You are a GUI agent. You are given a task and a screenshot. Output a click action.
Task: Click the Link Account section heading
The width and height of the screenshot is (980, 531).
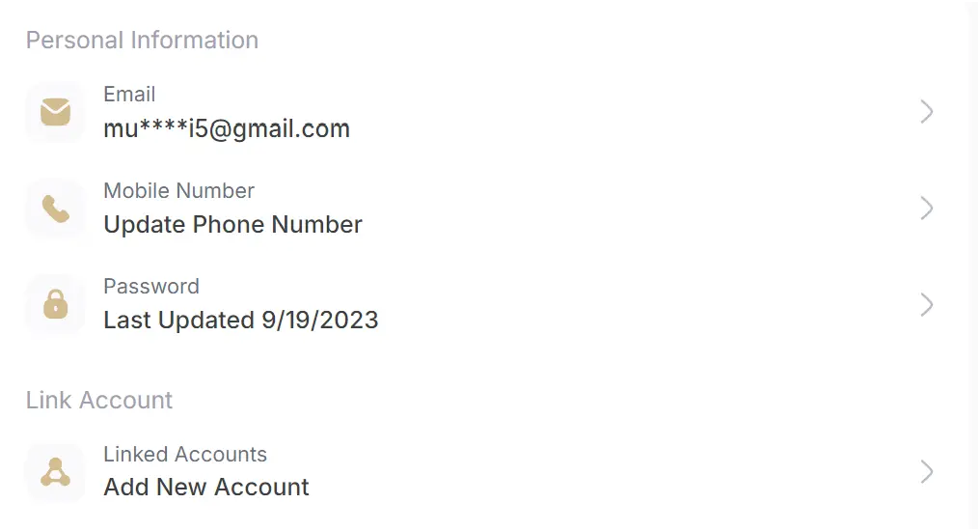99,401
